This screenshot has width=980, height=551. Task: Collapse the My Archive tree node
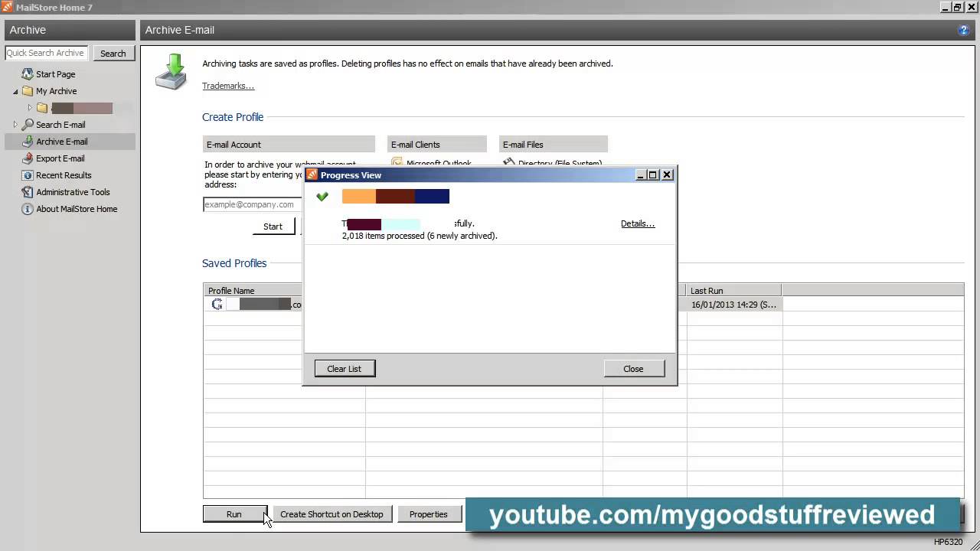click(15, 92)
